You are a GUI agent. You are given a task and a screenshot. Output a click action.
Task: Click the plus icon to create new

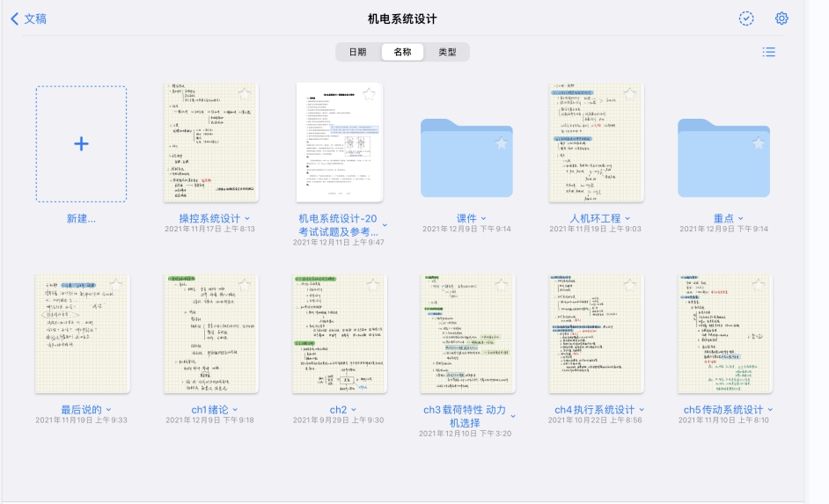click(81, 143)
